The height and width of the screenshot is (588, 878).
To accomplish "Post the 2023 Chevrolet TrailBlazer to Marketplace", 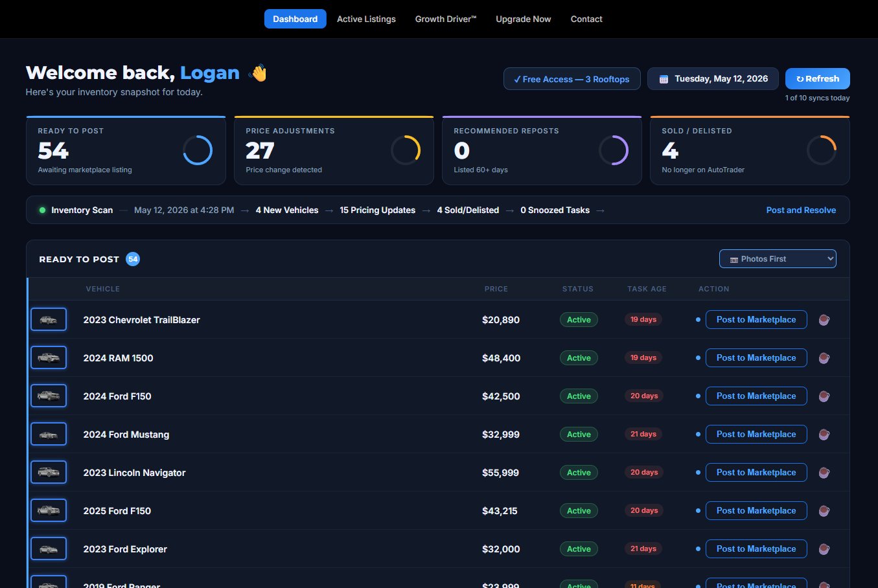I will tap(756, 320).
